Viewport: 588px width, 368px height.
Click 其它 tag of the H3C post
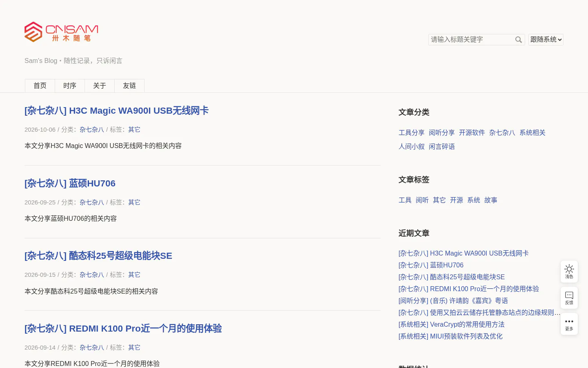tap(134, 130)
